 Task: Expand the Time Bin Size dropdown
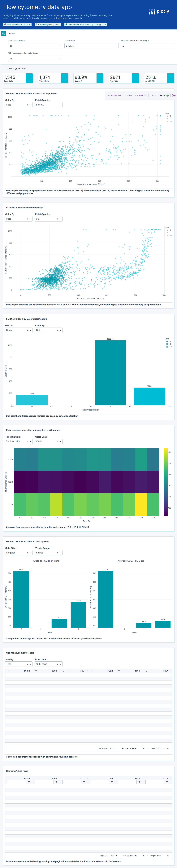[x=30, y=441]
